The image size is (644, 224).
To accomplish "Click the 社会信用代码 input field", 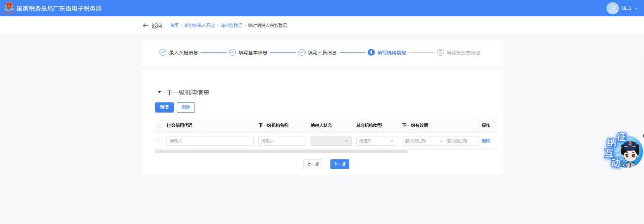I will point(210,141).
